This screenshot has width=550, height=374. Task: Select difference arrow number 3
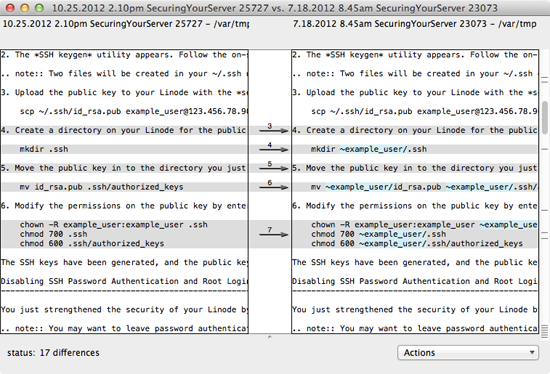tap(274, 129)
